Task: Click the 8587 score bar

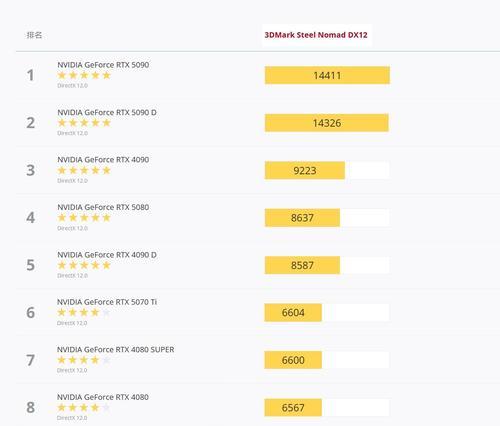Action: tap(302, 265)
